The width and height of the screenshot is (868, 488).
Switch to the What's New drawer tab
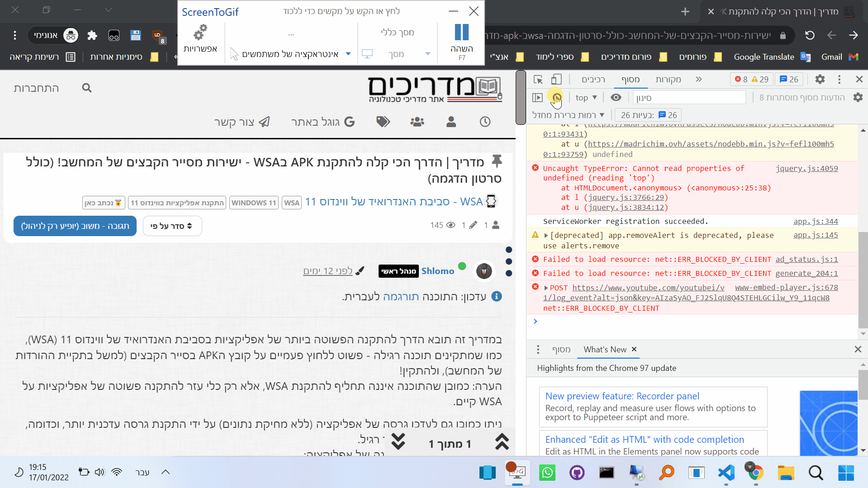tap(605, 349)
